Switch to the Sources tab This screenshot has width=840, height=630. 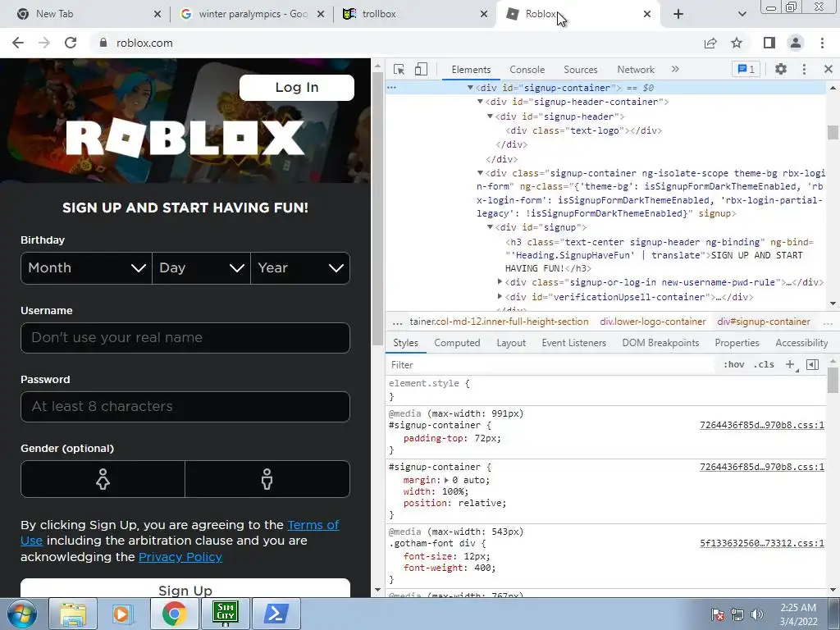pyautogui.click(x=580, y=70)
